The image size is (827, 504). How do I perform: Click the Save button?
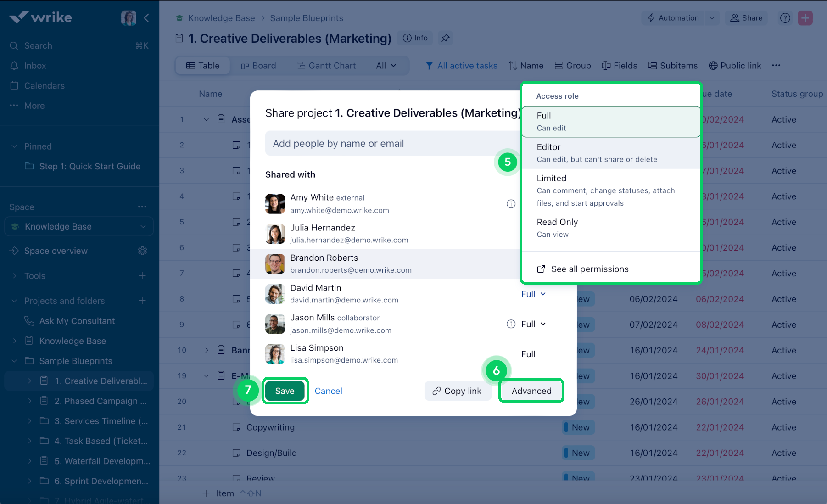click(x=285, y=391)
